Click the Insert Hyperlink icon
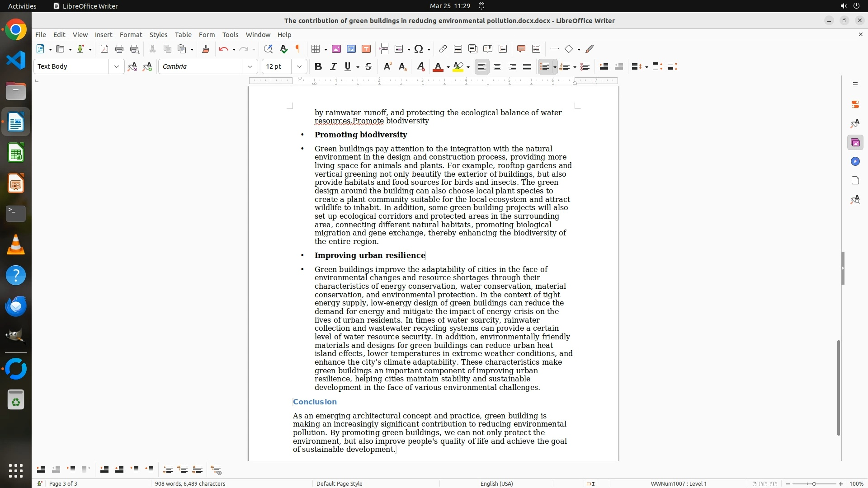The image size is (868, 488). [x=443, y=49]
